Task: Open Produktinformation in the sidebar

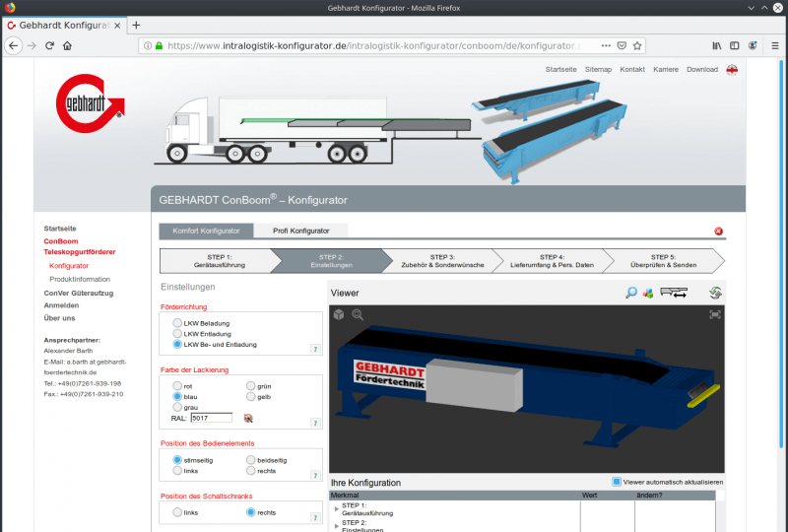Action: (x=80, y=279)
